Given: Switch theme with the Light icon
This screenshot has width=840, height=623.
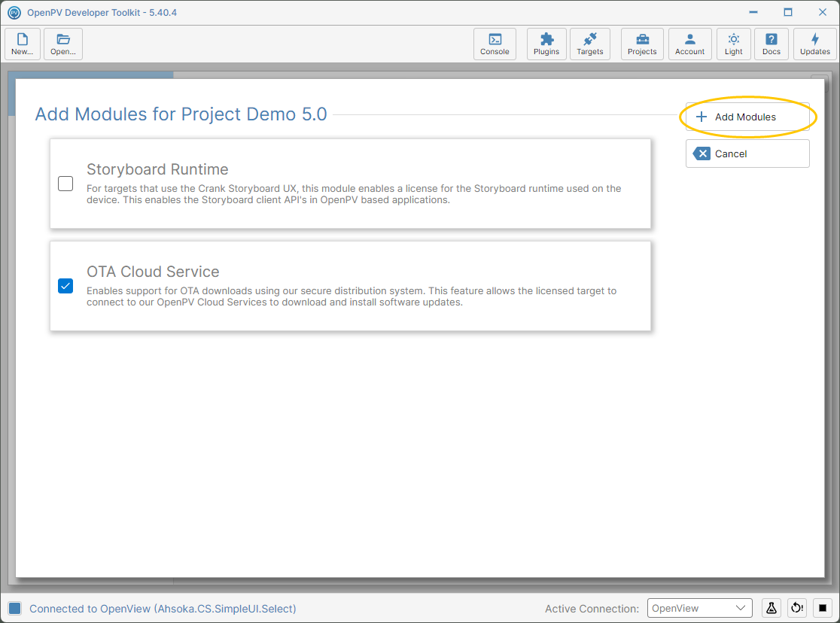Looking at the screenshot, I should point(733,44).
